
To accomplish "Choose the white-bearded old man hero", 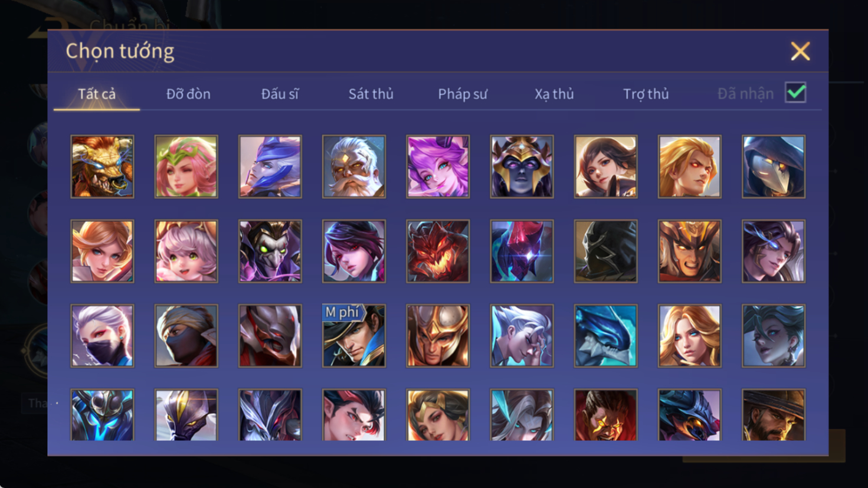I will tap(354, 166).
